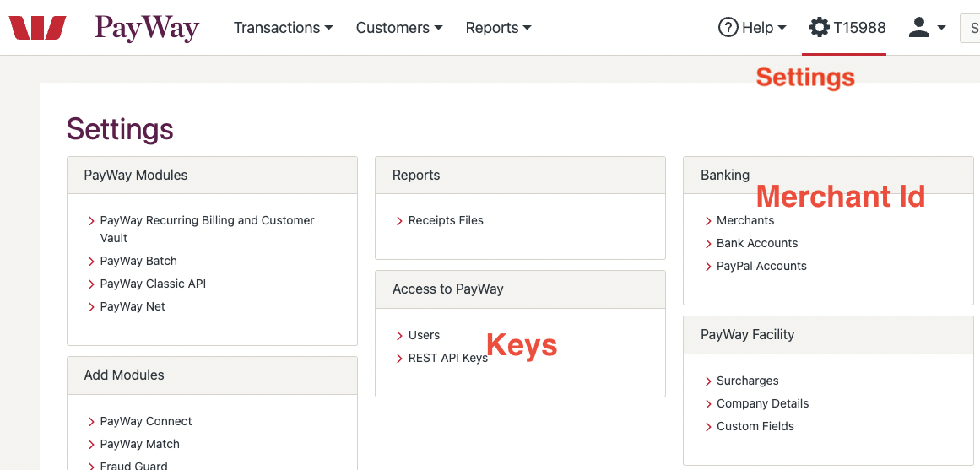Open Fraud Guard under Add Modules
This screenshot has width=980, height=470.
pyautogui.click(x=133, y=466)
